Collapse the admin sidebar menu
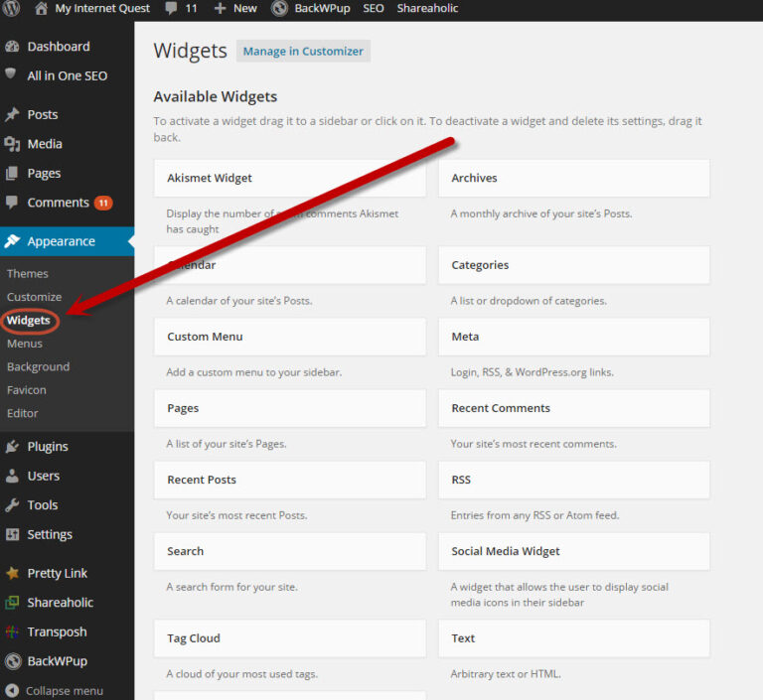Screen dimensions: 763x700 click(65, 691)
